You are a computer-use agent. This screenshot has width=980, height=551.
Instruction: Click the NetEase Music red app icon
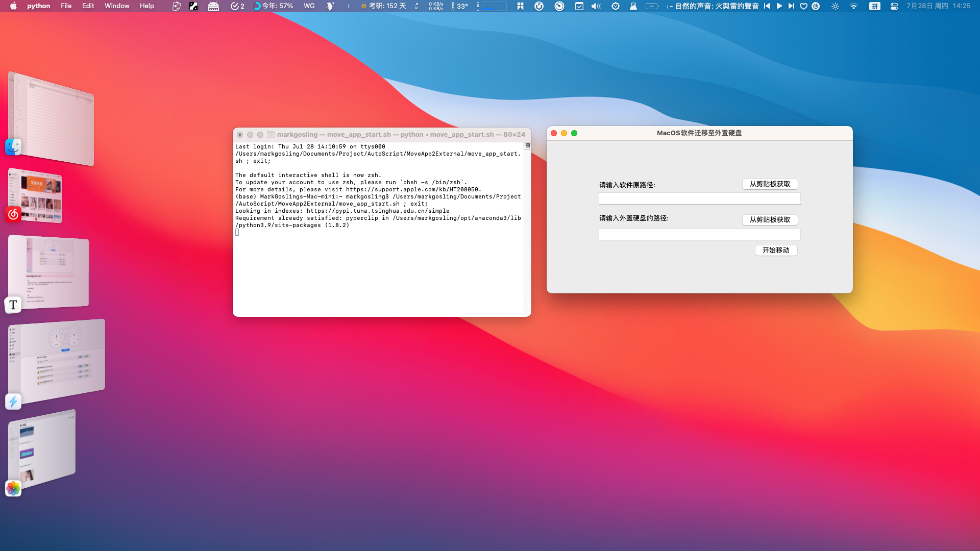13,214
